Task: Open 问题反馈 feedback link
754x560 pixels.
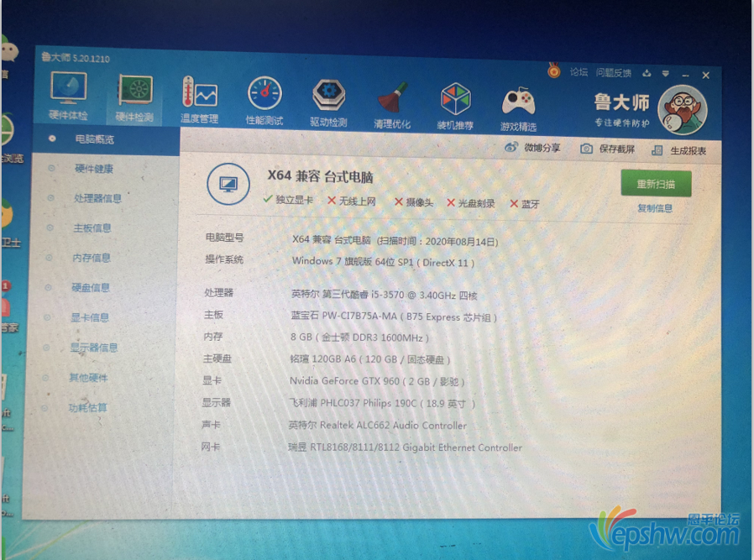Action: 614,73
